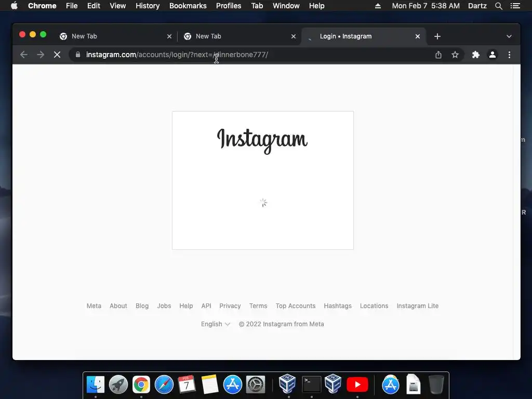The height and width of the screenshot is (399, 532).
Task: Open the Terms footer link
Action: (258, 305)
